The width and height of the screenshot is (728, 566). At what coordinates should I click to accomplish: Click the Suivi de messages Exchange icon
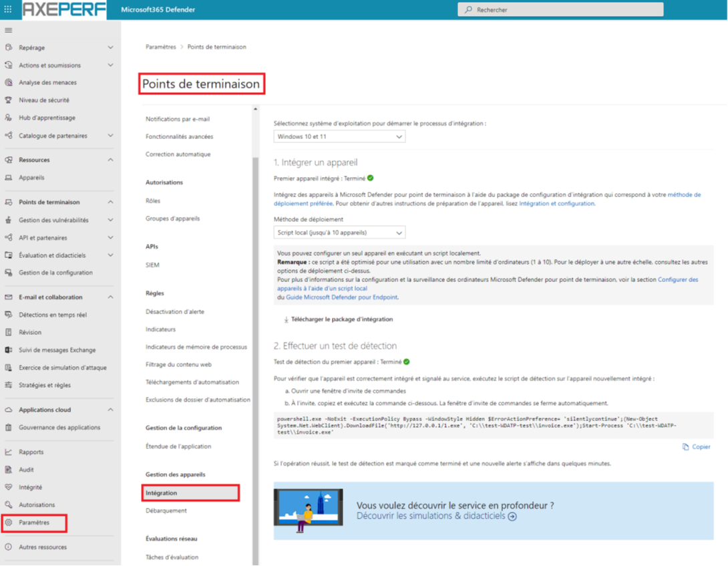click(9, 350)
